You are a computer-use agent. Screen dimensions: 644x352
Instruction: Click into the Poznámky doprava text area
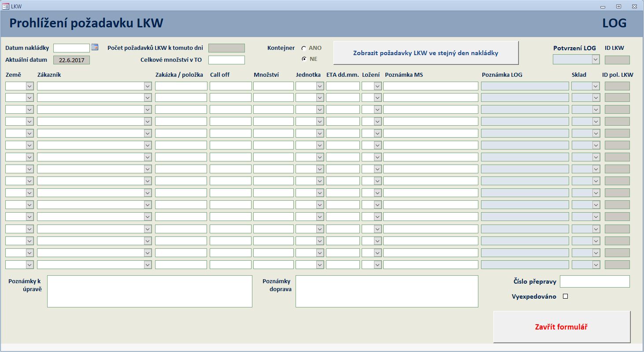tap(387, 291)
